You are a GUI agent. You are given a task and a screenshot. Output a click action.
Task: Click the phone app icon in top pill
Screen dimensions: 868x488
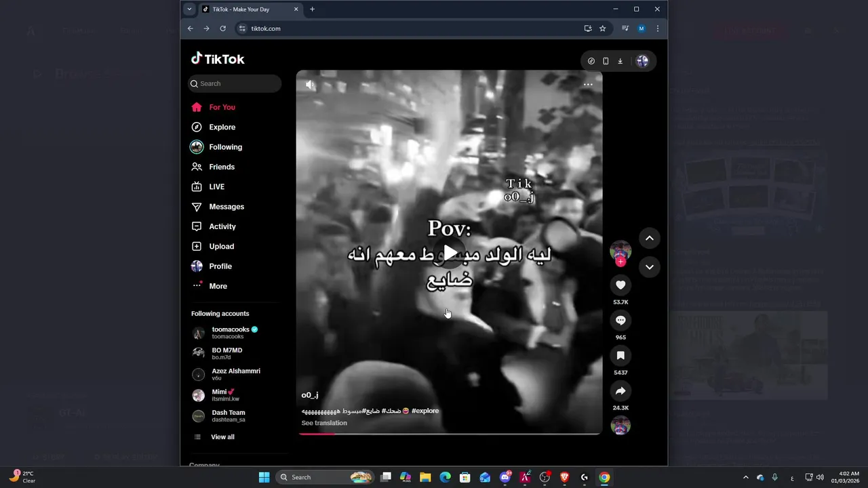[606, 61]
